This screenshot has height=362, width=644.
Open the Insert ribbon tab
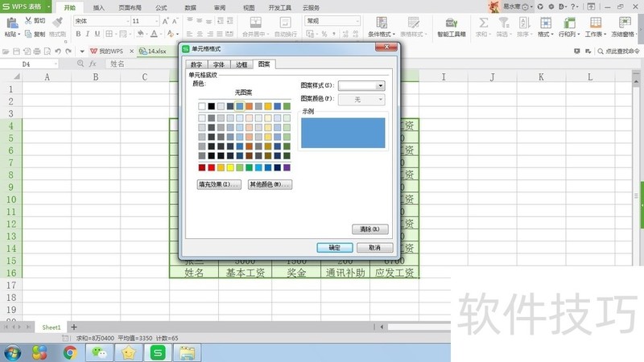tap(98, 6)
